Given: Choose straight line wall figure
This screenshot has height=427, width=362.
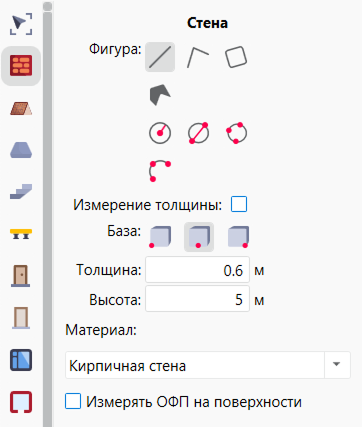Looking at the screenshot, I should (160, 57).
